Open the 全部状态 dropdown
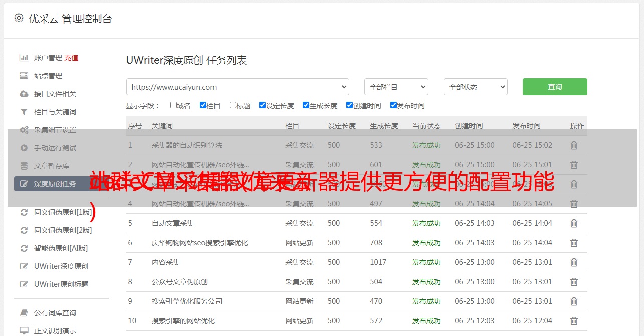This screenshot has width=644, height=336. pos(475,87)
